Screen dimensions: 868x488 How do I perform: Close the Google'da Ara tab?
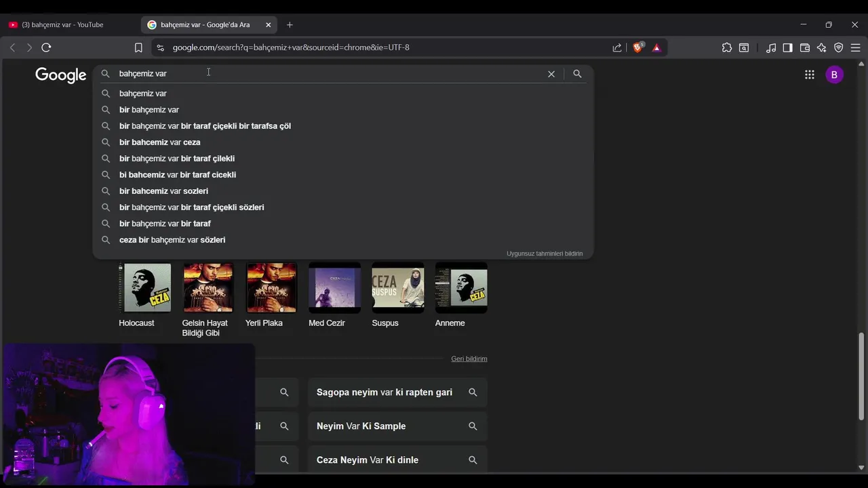(268, 25)
